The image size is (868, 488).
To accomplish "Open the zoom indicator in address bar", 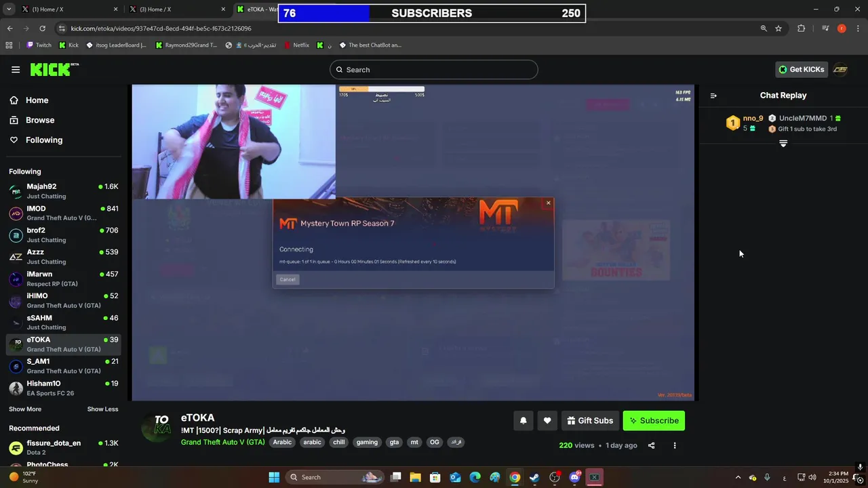I will click(764, 28).
